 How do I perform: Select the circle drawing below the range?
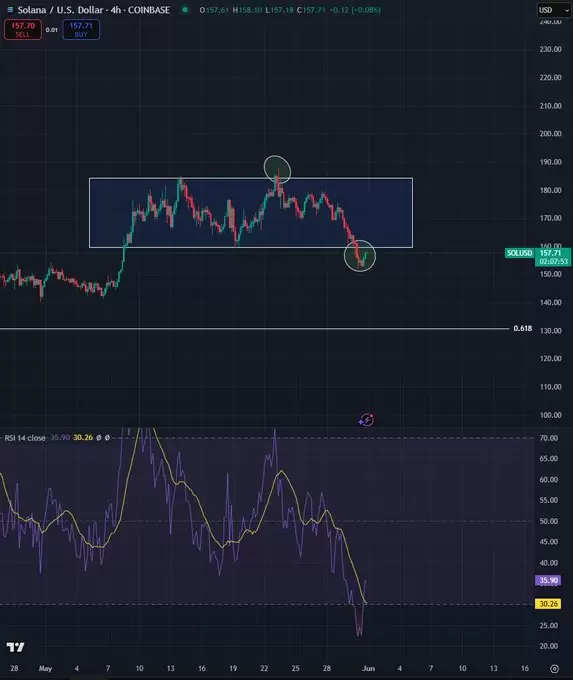(360, 255)
